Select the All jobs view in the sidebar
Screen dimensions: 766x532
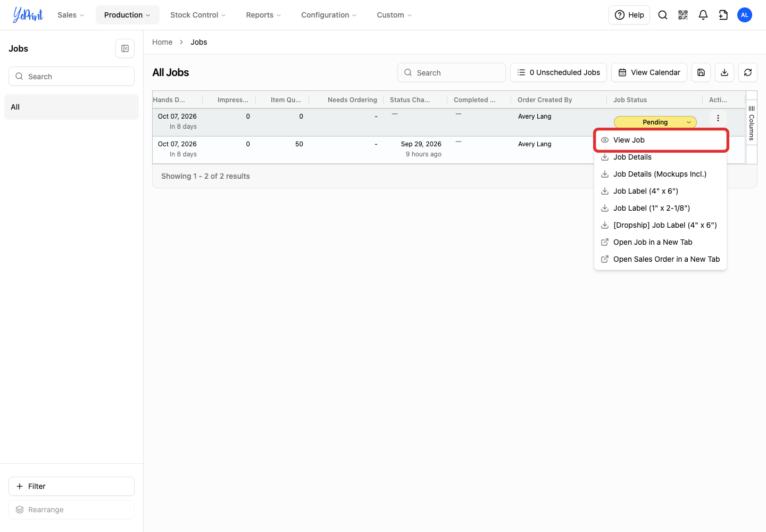point(71,107)
